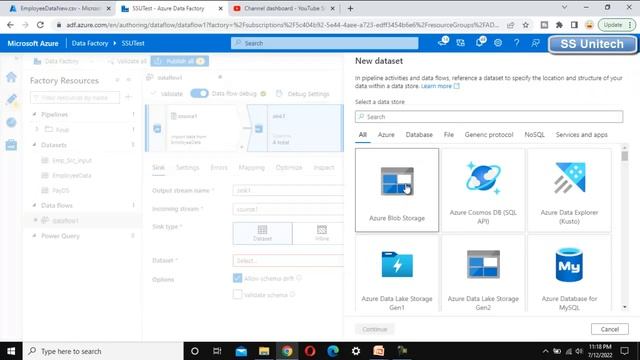
Task: Select the Azure Blob Storage tile
Action: coord(397,190)
